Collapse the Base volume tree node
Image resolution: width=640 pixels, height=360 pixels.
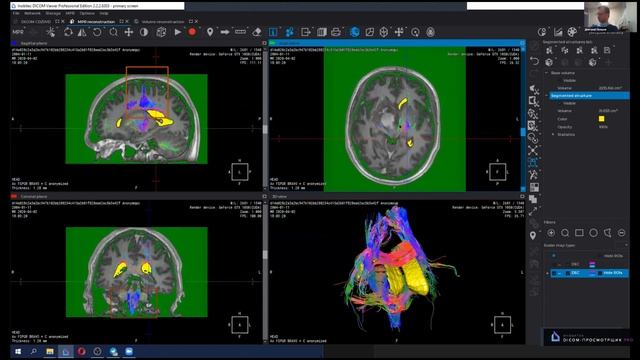547,73
